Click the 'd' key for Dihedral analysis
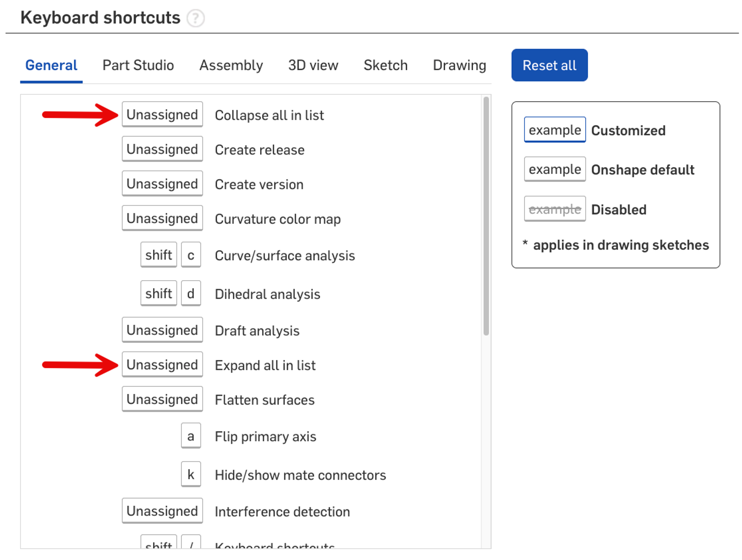 coord(191,294)
